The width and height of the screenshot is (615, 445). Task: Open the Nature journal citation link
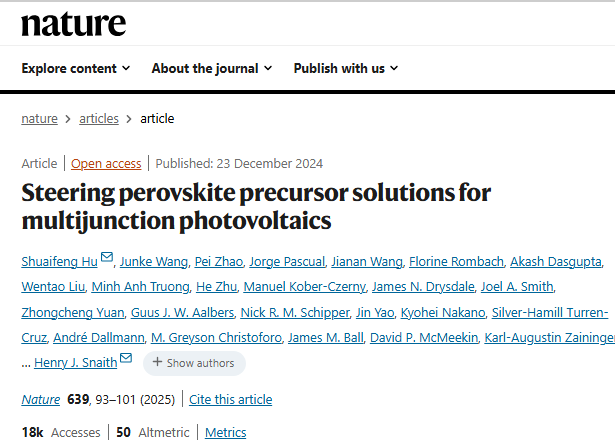click(x=41, y=399)
